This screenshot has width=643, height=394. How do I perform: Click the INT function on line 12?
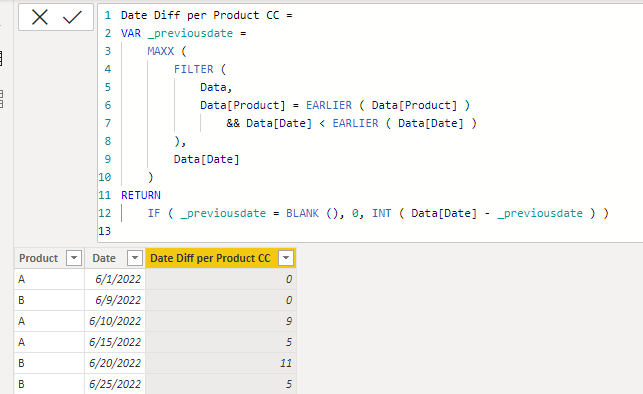(381, 213)
